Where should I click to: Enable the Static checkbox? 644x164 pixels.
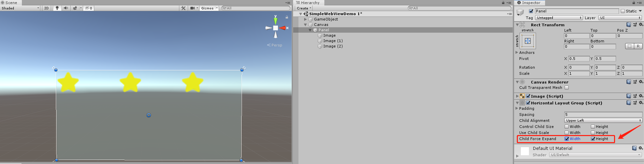pyautogui.click(x=623, y=11)
